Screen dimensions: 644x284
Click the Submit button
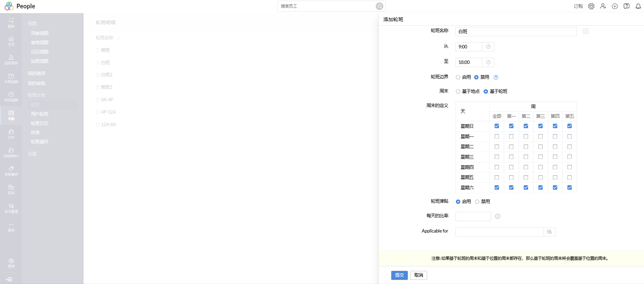click(399, 275)
